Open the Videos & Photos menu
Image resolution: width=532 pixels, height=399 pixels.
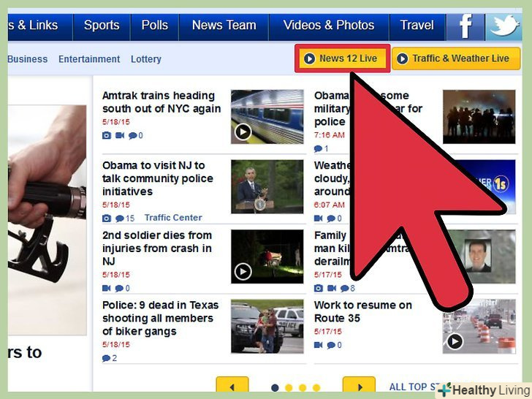pyautogui.click(x=329, y=27)
